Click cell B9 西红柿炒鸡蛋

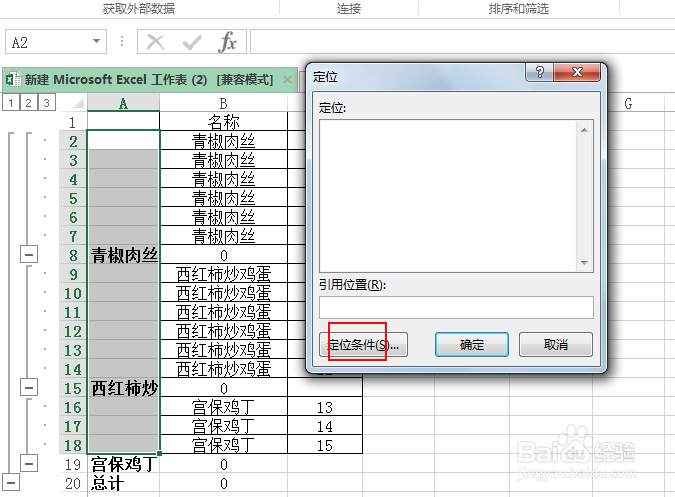pyautogui.click(x=223, y=274)
